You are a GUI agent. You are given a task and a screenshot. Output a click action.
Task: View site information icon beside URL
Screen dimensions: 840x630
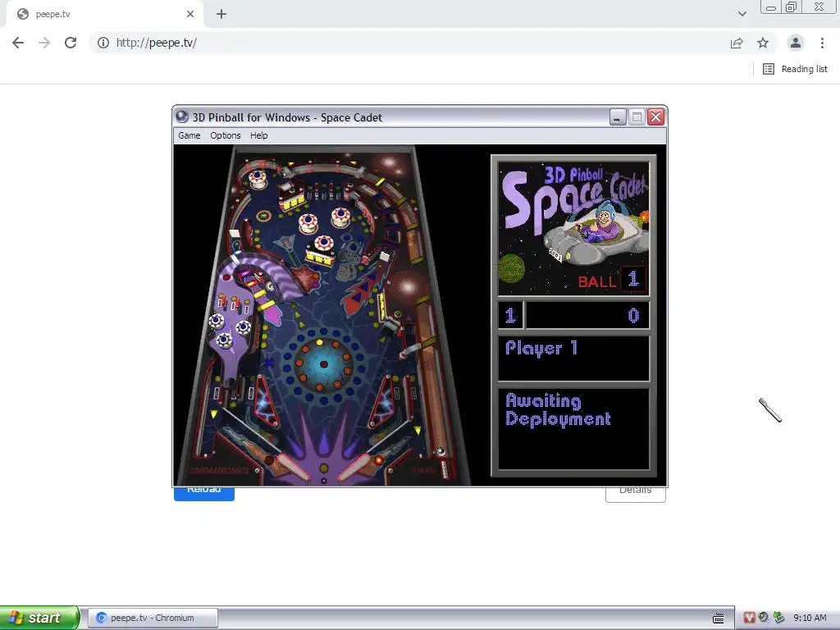(x=103, y=43)
